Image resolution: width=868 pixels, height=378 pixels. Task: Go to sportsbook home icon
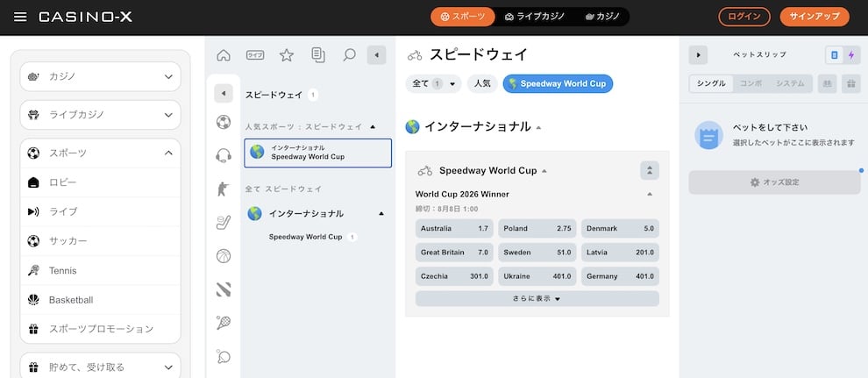223,54
